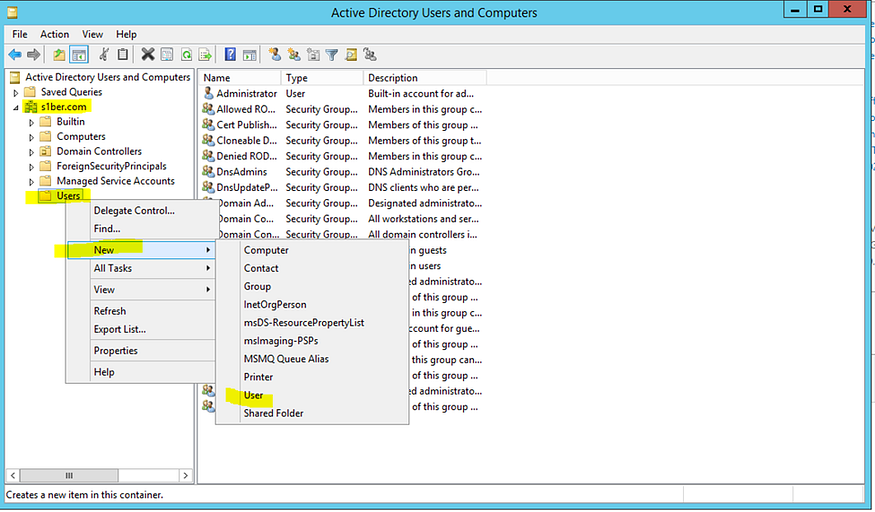Click the green Refresh toolbar icon
The width and height of the screenshot is (875, 512).
186,55
